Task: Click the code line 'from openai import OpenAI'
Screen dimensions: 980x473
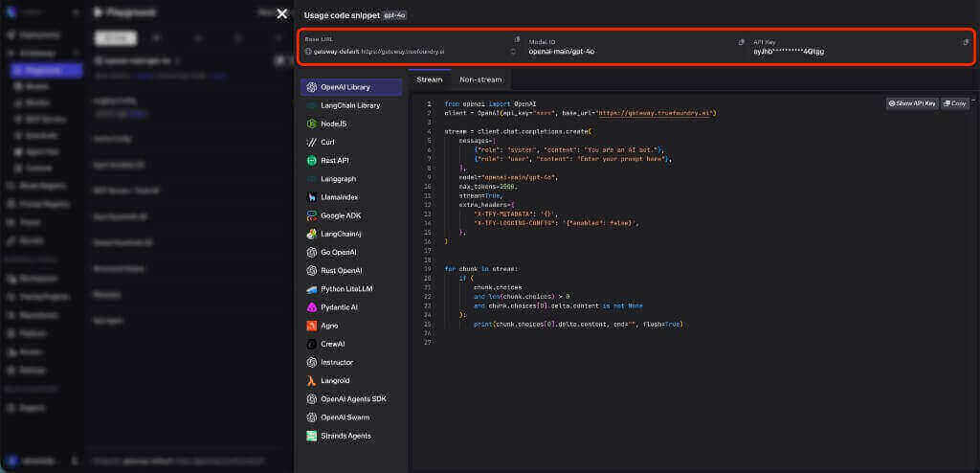Action: [x=491, y=103]
